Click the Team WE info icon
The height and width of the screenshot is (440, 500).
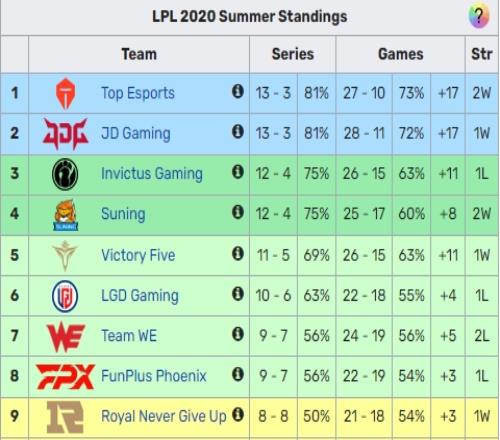(238, 334)
